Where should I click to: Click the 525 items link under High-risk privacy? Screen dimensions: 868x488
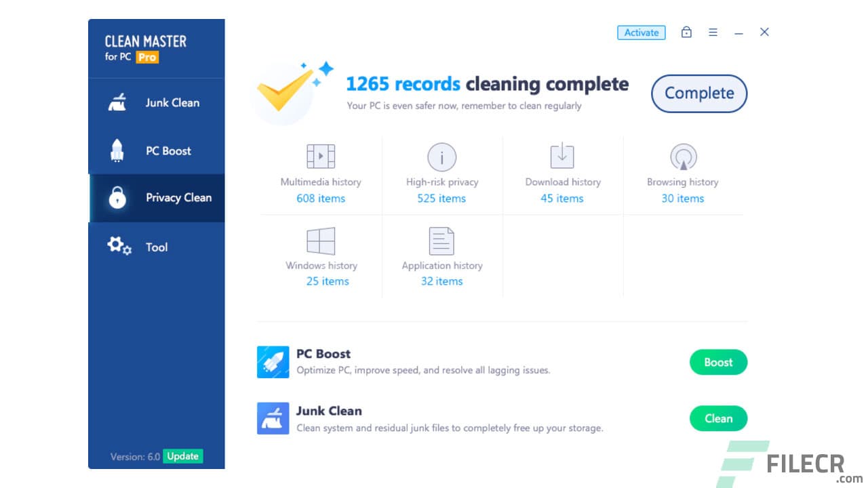click(x=441, y=199)
